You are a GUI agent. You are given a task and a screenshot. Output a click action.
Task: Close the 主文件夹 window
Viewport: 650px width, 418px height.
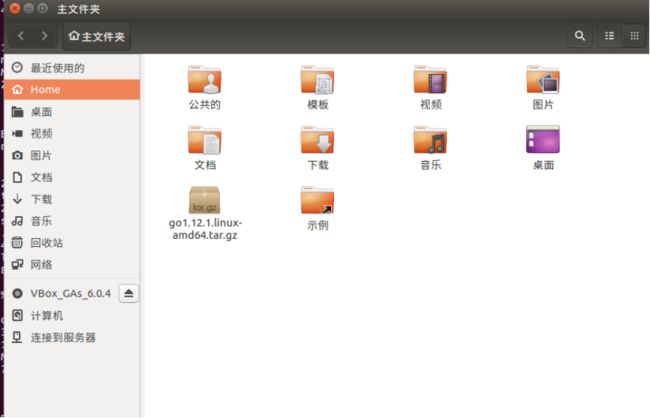15,8
